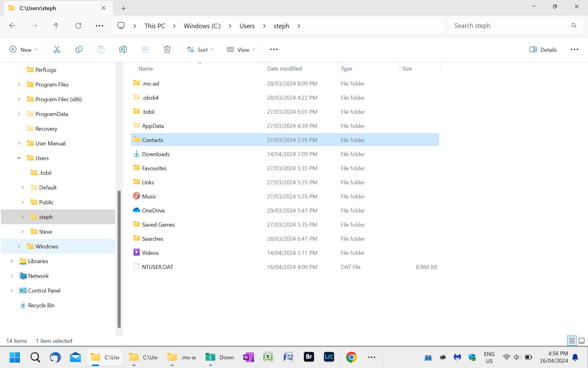Sort by Date modified column header
The image size is (588, 368).
click(284, 69)
